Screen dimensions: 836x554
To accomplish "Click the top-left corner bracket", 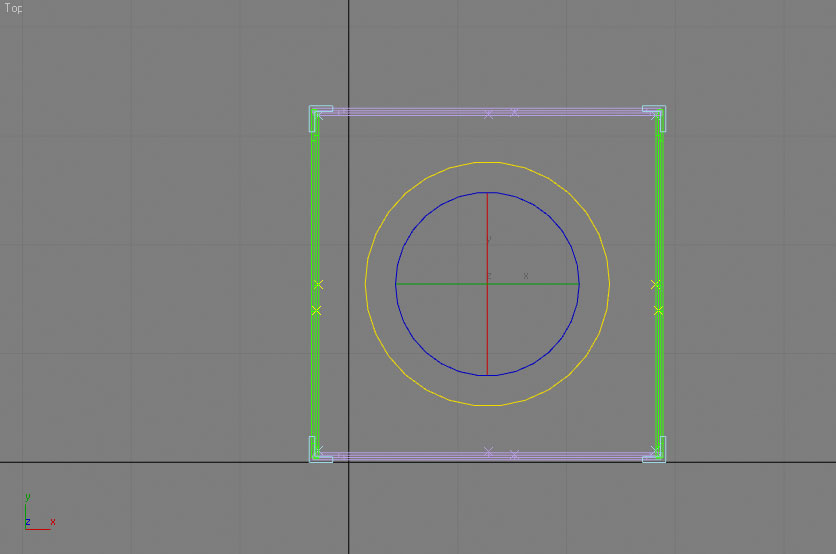I will [314, 111].
